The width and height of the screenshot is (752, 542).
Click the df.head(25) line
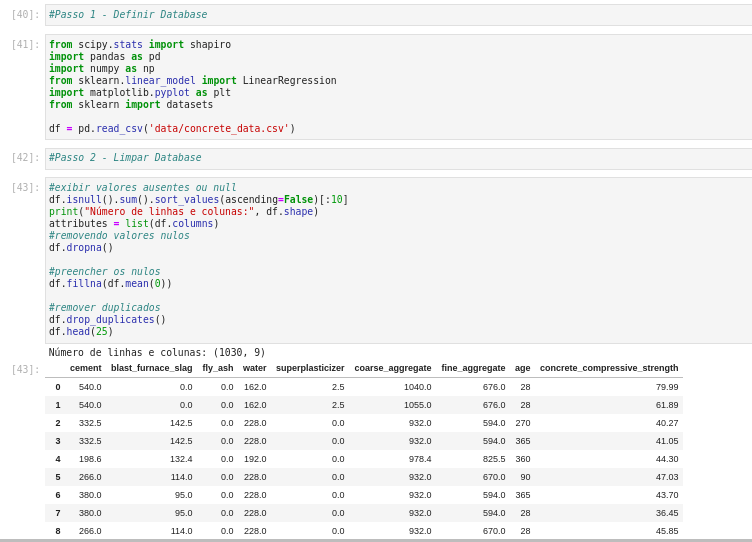point(81,331)
